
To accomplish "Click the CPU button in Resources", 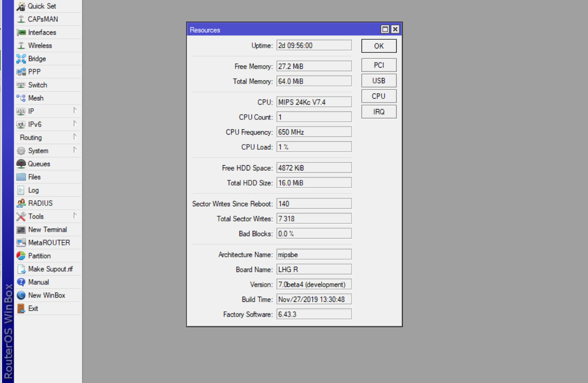I will pyautogui.click(x=379, y=96).
